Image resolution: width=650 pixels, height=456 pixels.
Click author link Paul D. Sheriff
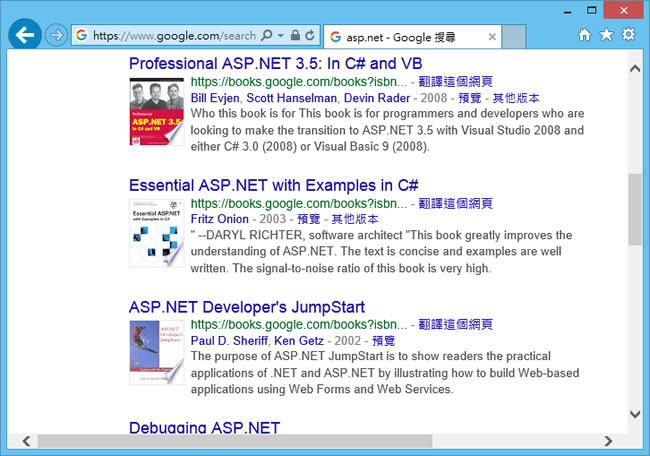(x=229, y=341)
